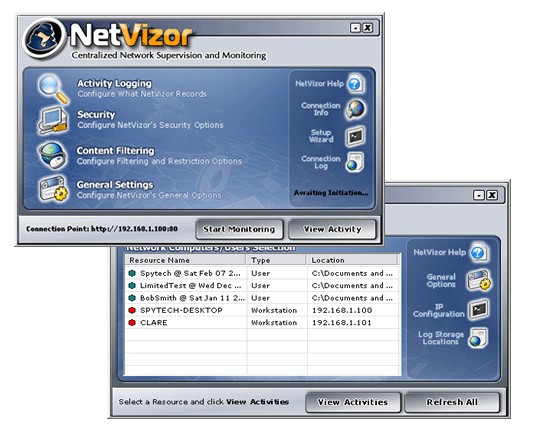Image resolution: width=537 pixels, height=437 pixels.
Task: Open Activity Logging heading link
Action: [x=114, y=83]
